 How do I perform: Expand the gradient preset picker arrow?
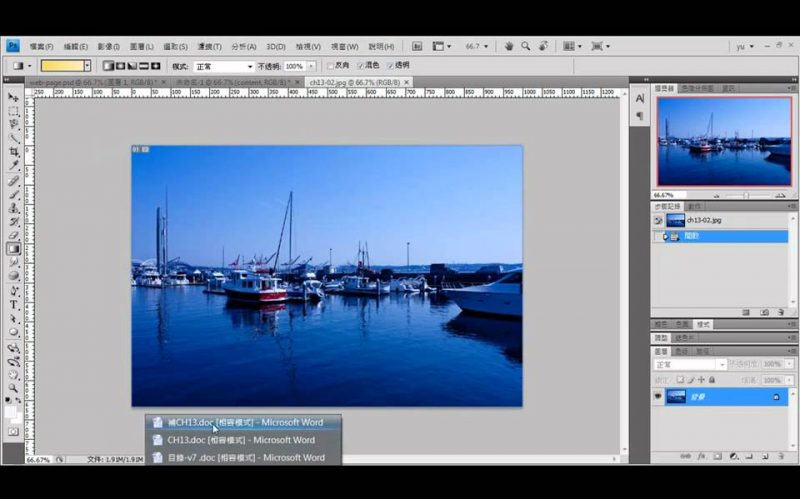87,66
